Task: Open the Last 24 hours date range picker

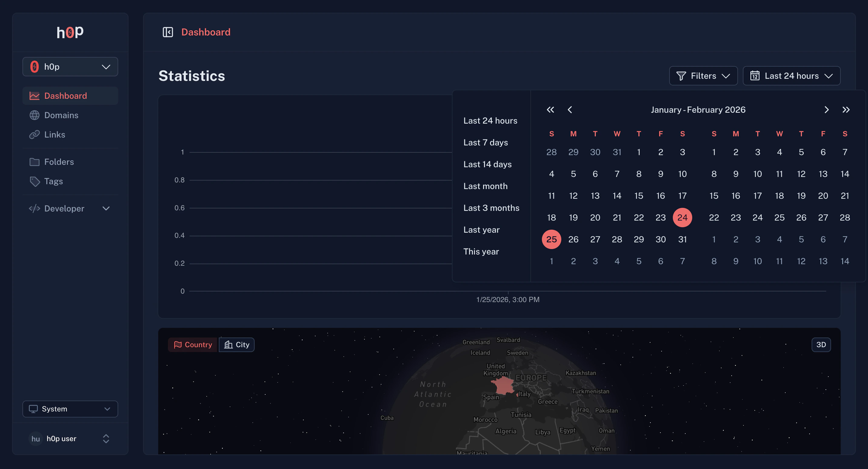Action: point(791,75)
